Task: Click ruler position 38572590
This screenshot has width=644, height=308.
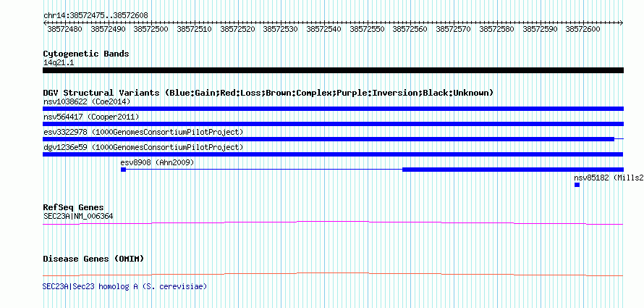Action: click(540, 29)
